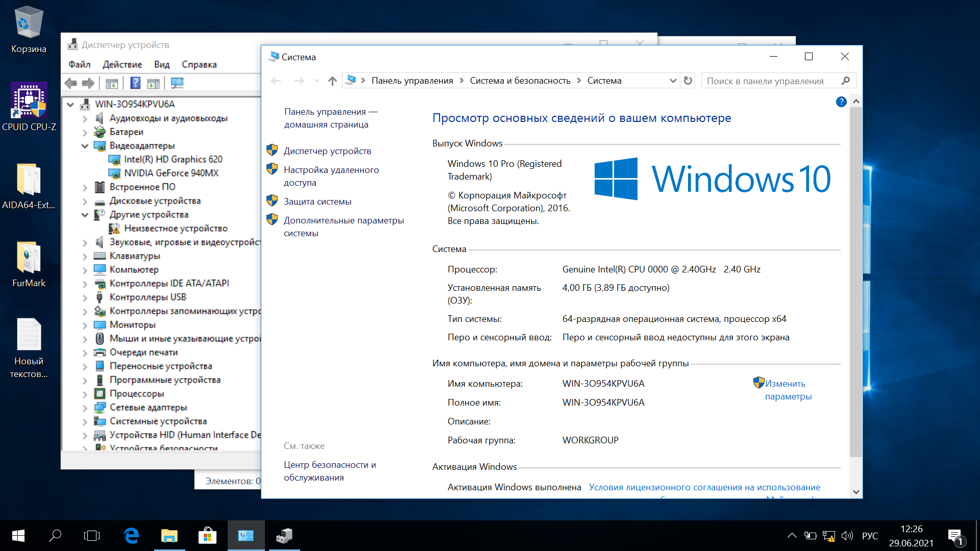980x551 pixels.
Task: Select Intel(R) HD Graphics 620 device
Action: pyautogui.click(x=173, y=160)
